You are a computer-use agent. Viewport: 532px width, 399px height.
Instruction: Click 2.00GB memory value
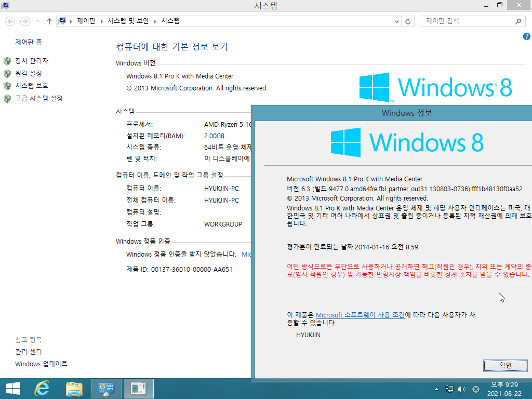point(214,136)
